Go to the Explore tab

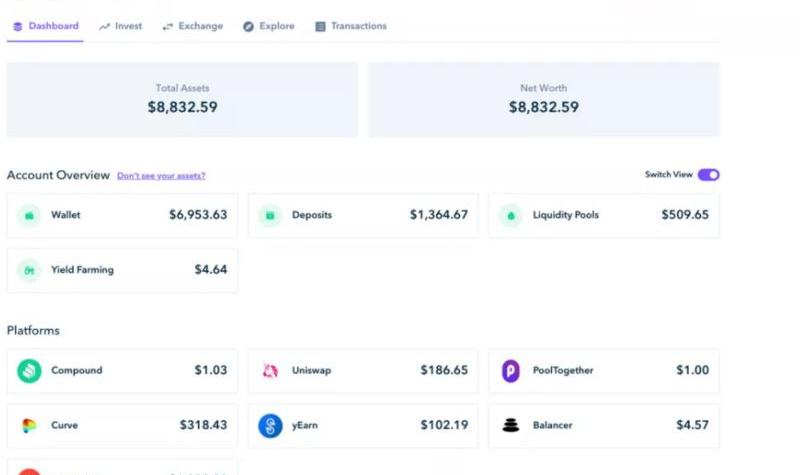[269, 26]
